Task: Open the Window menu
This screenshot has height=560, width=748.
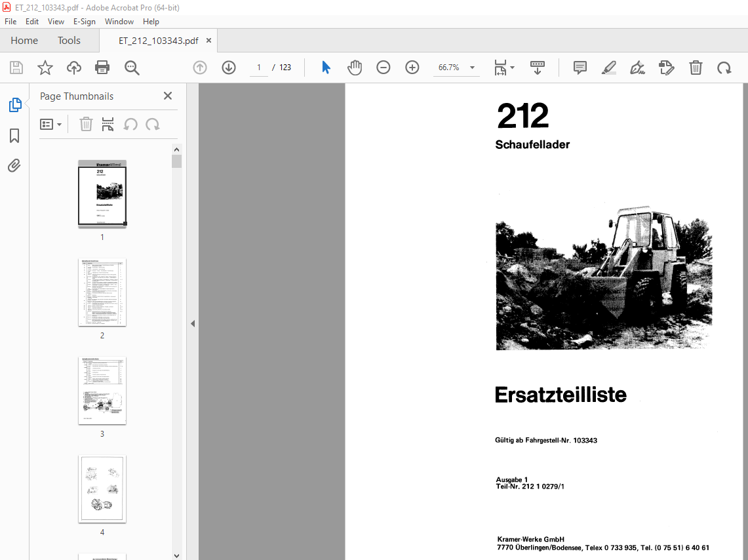Action: point(119,22)
